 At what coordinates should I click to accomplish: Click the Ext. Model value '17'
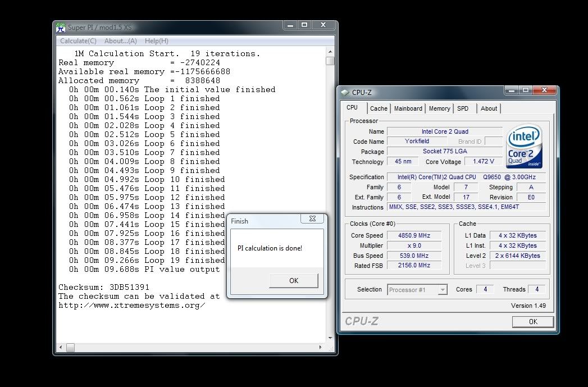tap(466, 197)
